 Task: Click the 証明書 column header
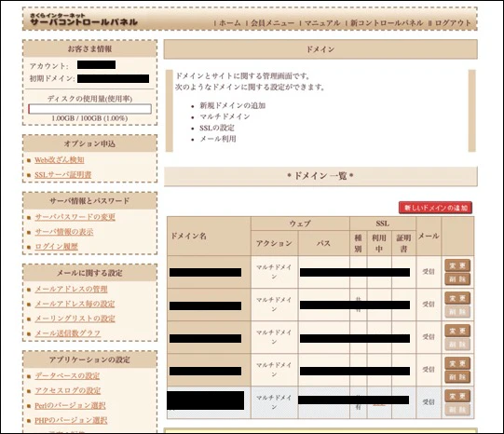click(x=403, y=243)
